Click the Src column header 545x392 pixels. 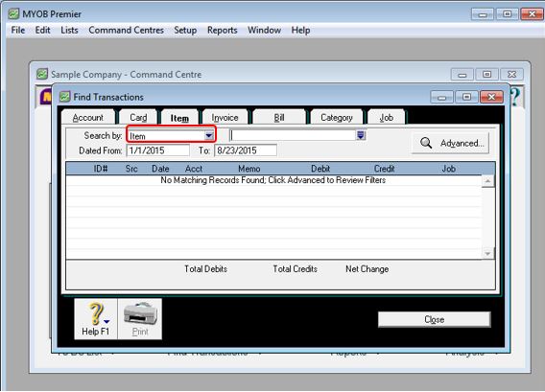click(131, 169)
